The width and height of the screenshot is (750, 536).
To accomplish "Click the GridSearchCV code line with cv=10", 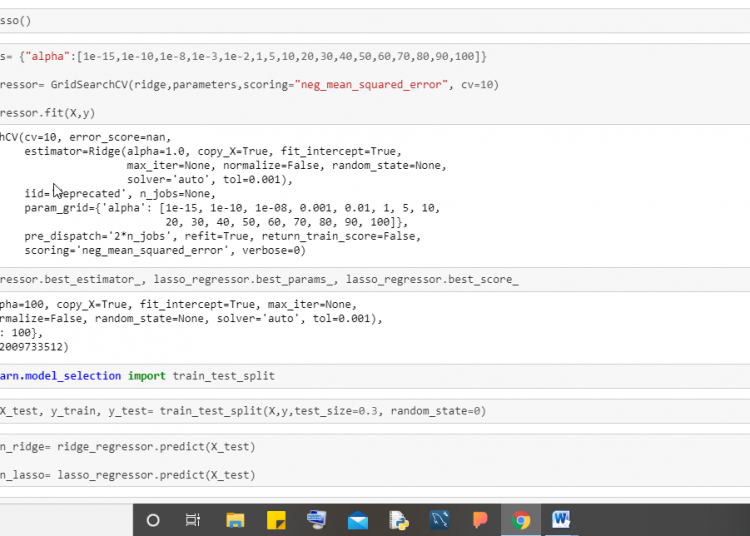I will click(240, 85).
